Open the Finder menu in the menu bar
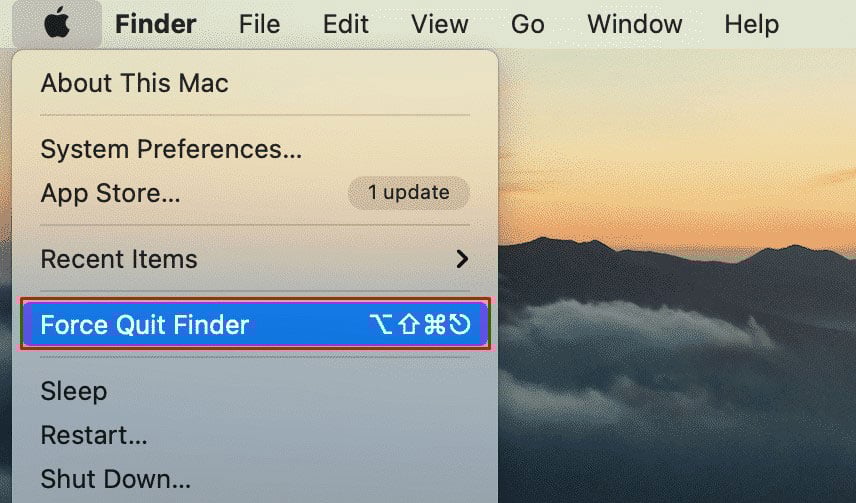 point(156,24)
